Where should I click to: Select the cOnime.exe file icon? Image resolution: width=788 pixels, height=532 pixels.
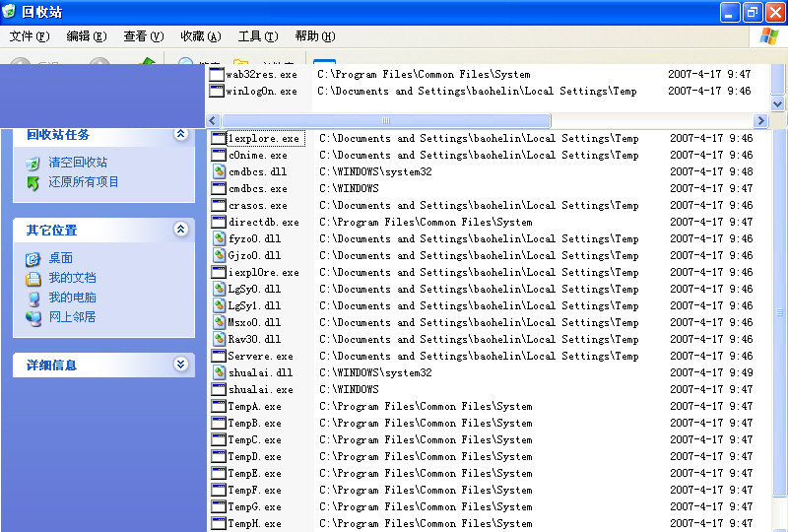(219, 155)
